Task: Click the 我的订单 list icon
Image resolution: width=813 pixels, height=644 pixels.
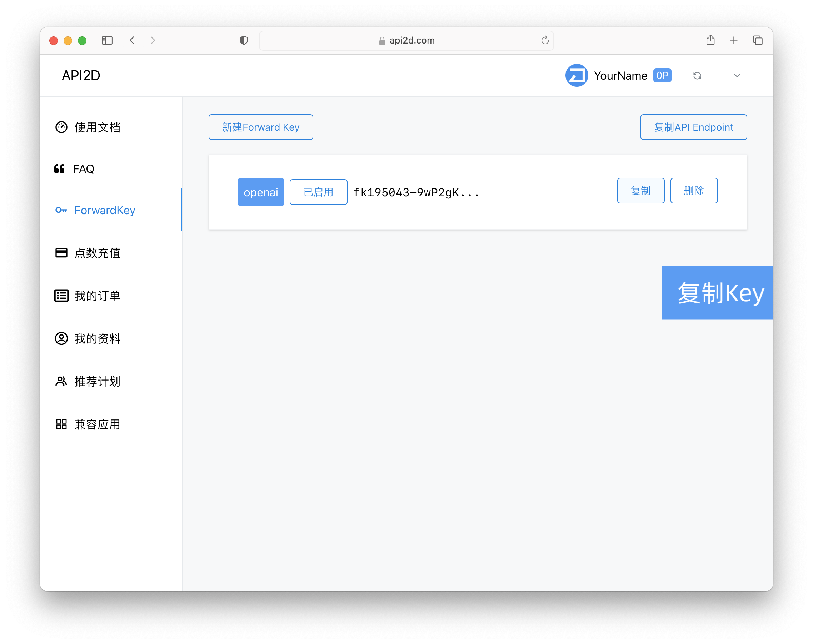Action: pos(61,296)
